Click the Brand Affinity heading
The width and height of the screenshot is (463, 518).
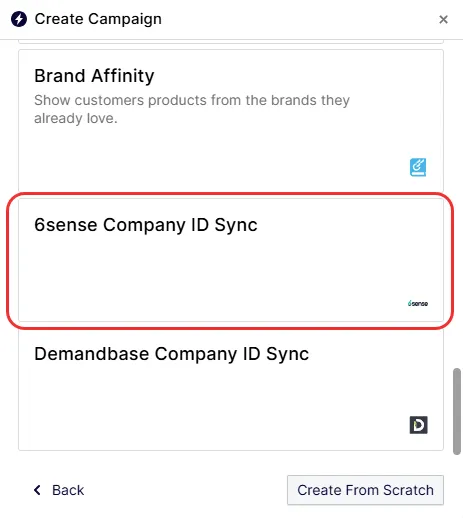click(94, 76)
